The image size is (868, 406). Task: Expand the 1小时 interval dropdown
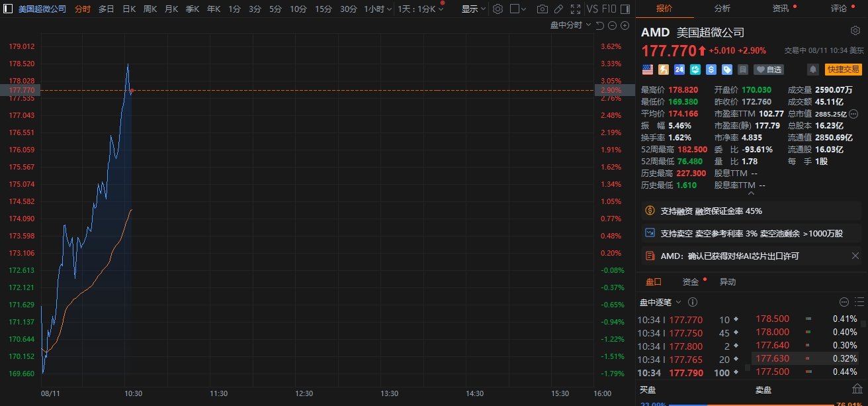click(x=378, y=9)
